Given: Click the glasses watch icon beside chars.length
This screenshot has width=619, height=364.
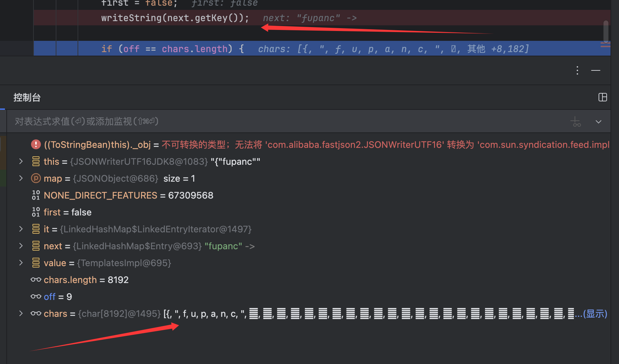Looking at the screenshot, I should [x=36, y=280].
